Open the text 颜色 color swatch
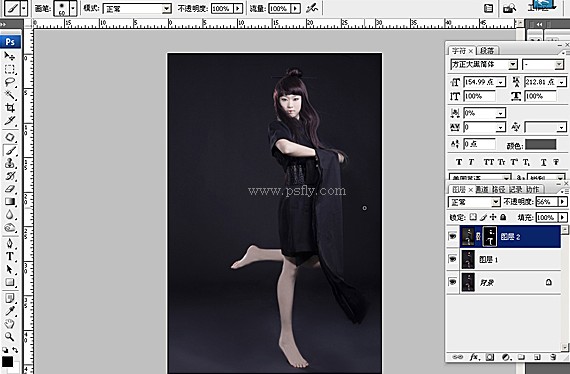 tap(541, 144)
